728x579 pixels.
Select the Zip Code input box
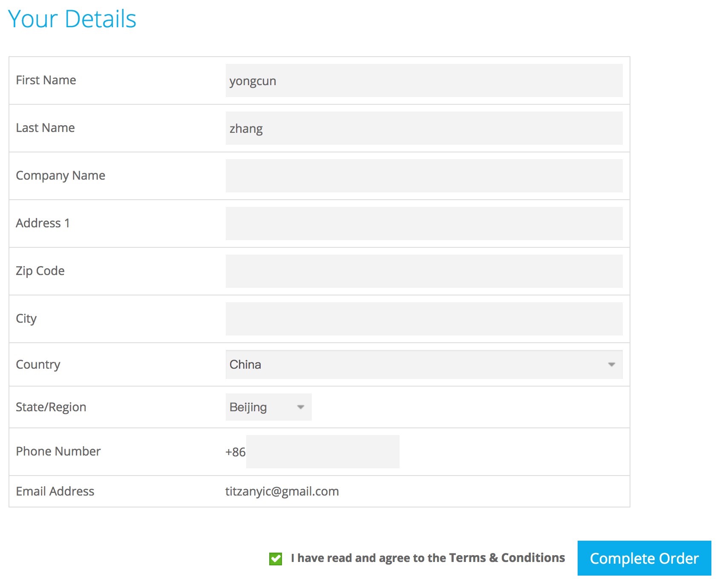[423, 271]
